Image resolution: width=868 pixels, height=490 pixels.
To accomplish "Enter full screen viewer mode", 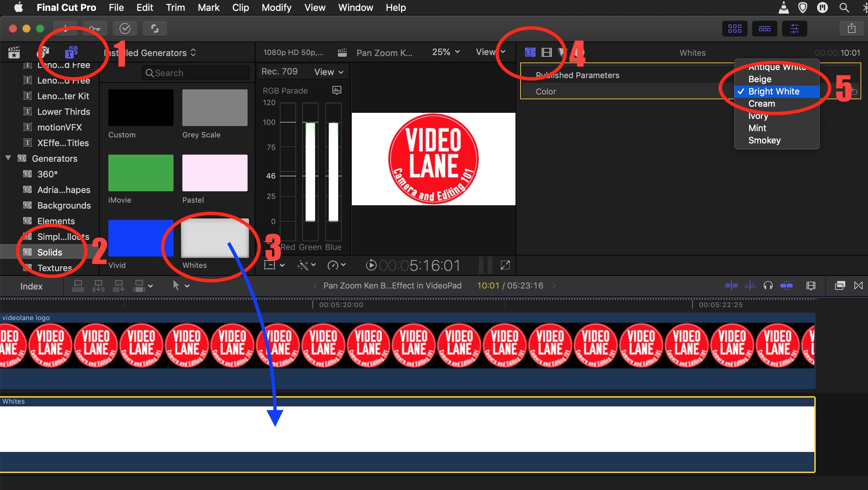I will pos(505,265).
